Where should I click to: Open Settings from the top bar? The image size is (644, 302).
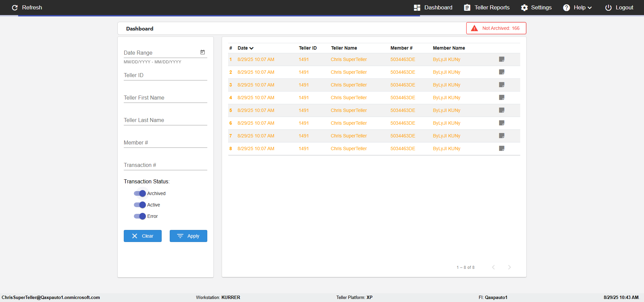click(x=536, y=7)
